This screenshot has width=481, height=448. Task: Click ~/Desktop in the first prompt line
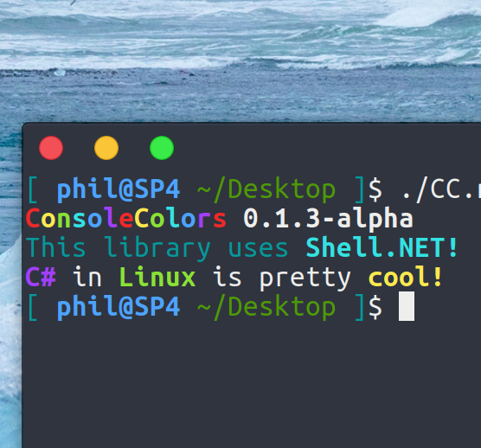(266, 191)
